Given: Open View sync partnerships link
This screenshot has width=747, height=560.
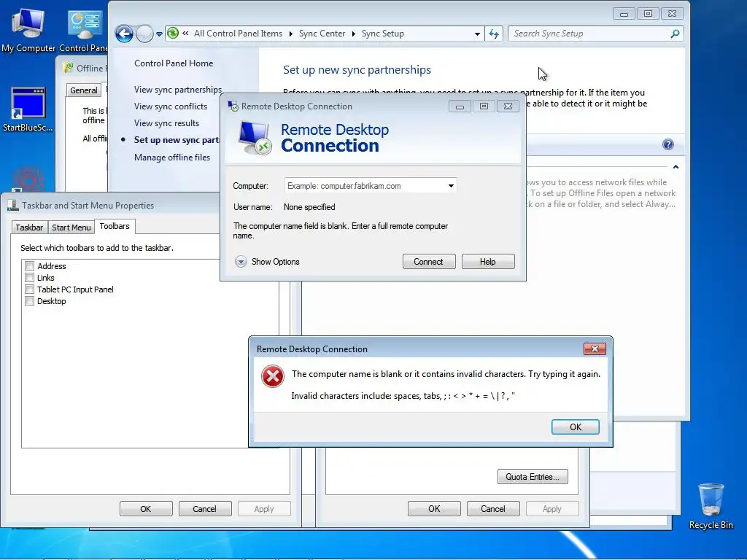Looking at the screenshot, I should pos(178,90).
